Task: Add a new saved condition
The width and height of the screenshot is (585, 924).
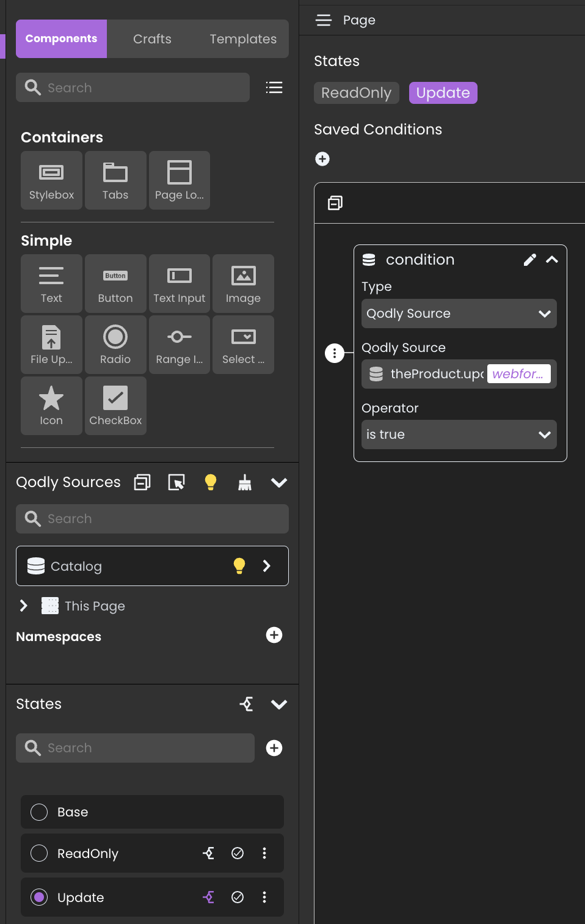Action: 322,159
